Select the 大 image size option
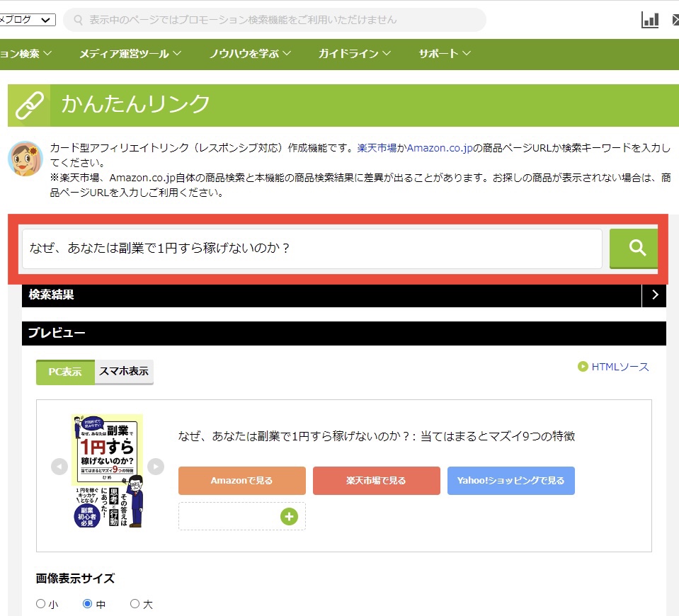 [x=135, y=603]
